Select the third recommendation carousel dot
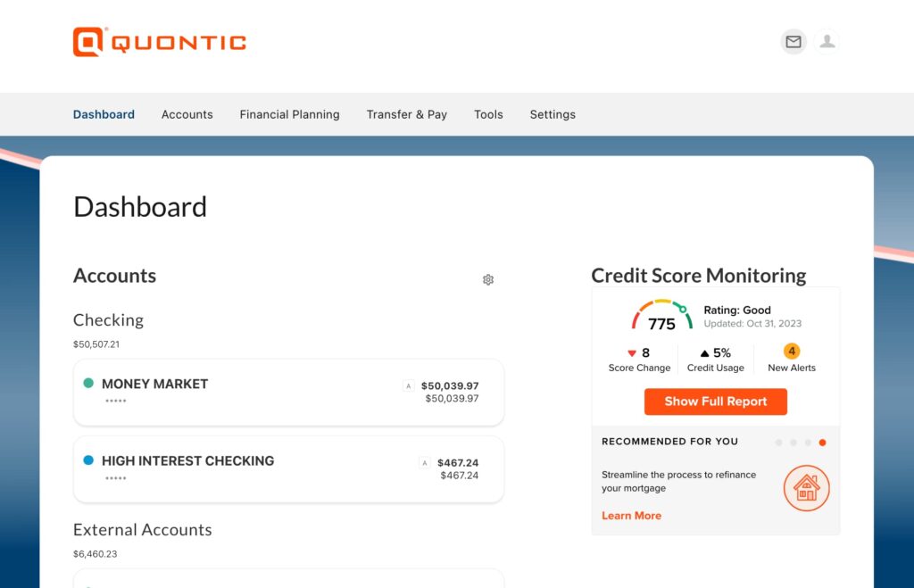914x588 pixels. pos(808,443)
